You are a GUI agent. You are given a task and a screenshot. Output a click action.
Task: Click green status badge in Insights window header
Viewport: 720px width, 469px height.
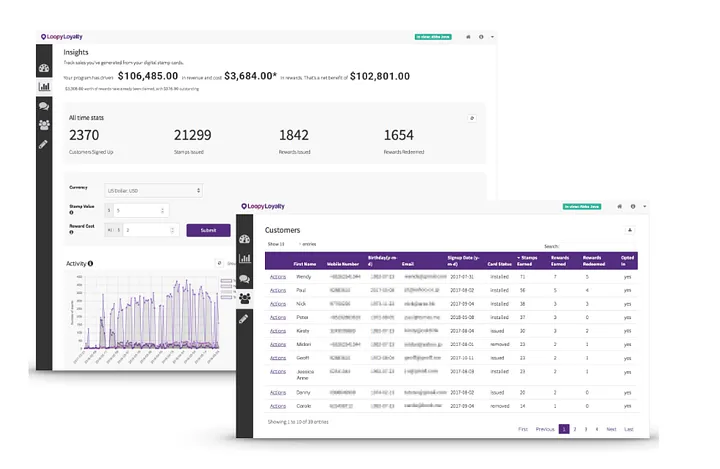tap(433, 37)
